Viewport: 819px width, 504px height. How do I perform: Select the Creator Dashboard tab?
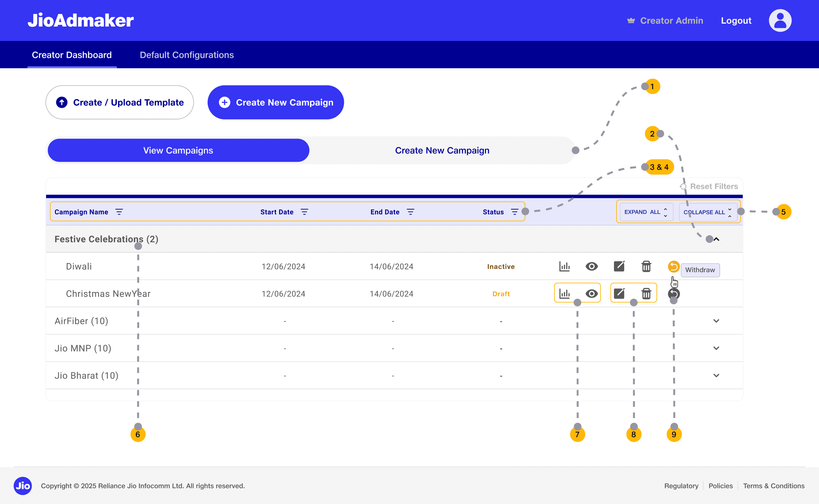click(x=72, y=55)
